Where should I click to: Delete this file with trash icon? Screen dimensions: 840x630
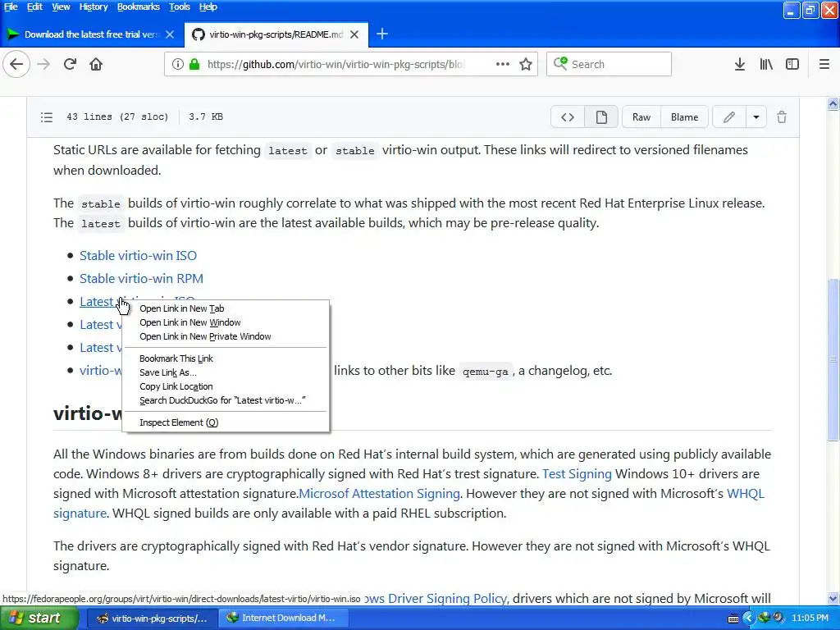[x=782, y=117]
